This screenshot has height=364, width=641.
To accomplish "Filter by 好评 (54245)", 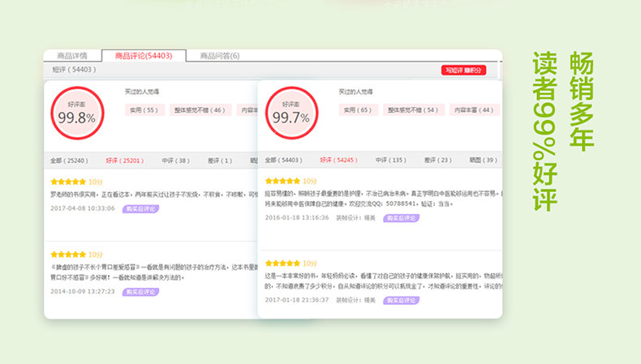I will (x=338, y=160).
